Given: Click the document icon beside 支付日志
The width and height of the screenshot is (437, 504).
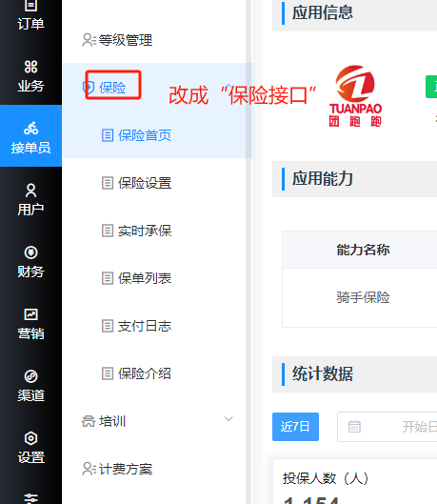Looking at the screenshot, I should (x=108, y=326).
